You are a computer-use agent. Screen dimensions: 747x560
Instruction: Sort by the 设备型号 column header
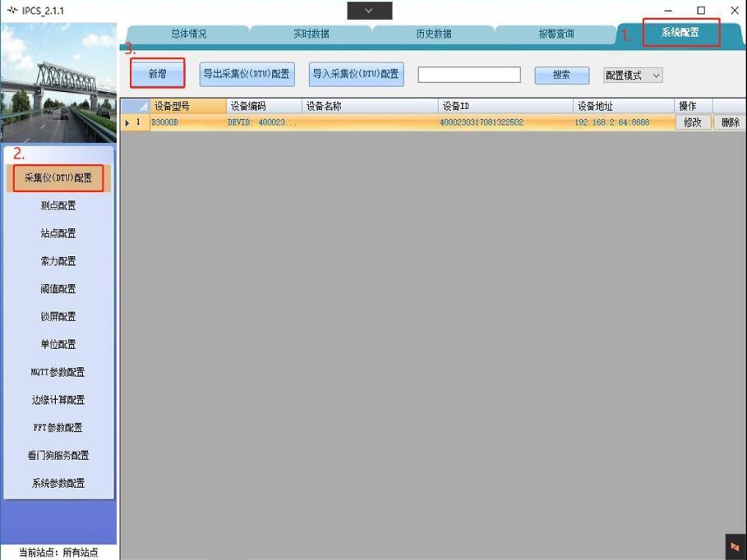[x=187, y=107]
